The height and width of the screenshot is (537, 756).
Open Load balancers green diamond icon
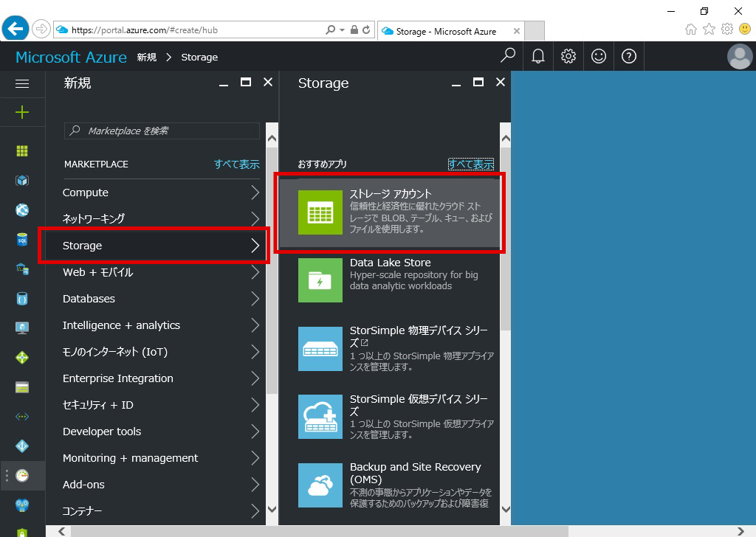(22, 357)
